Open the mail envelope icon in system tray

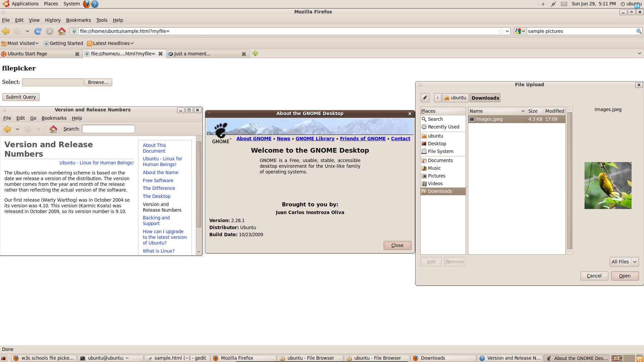[x=564, y=4]
